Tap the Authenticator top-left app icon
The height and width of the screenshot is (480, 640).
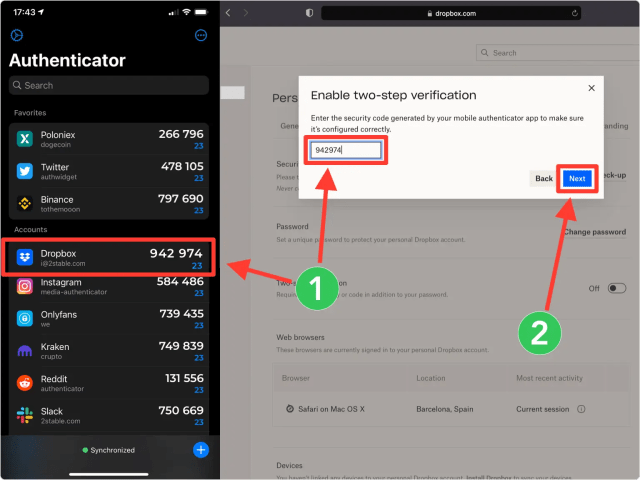[17, 36]
